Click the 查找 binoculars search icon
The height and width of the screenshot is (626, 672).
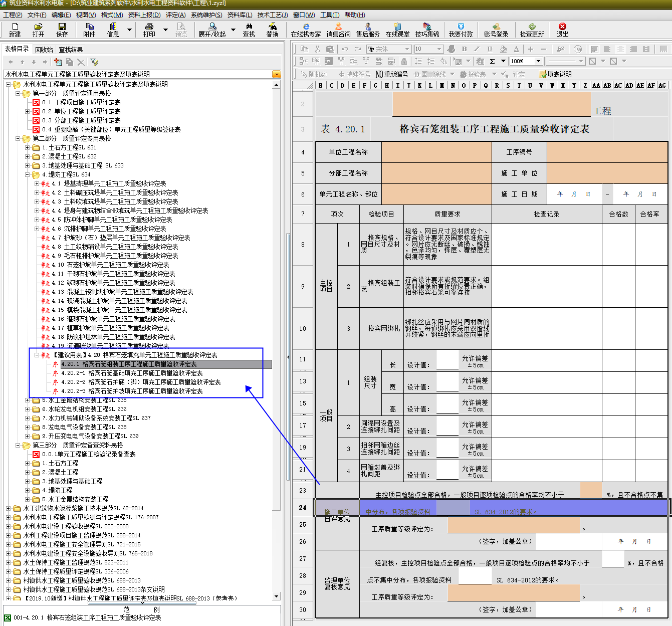249,30
